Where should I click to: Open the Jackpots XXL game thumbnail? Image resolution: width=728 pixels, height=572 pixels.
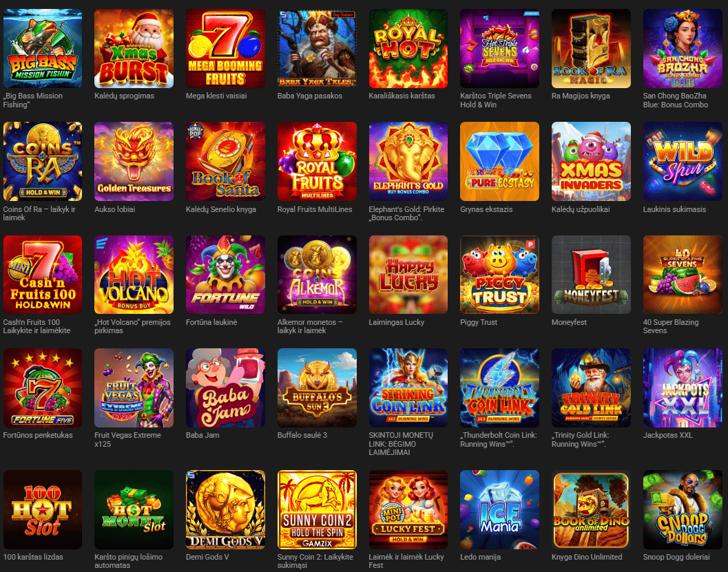click(x=683, y=388)
